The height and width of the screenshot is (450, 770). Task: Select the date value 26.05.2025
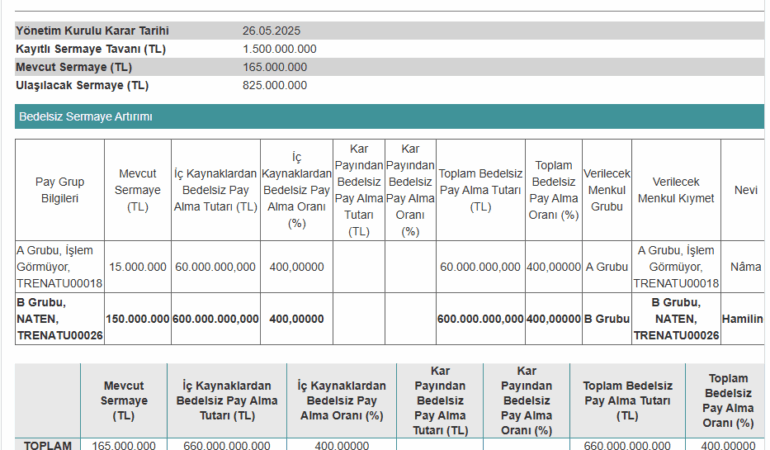(272, 31)
